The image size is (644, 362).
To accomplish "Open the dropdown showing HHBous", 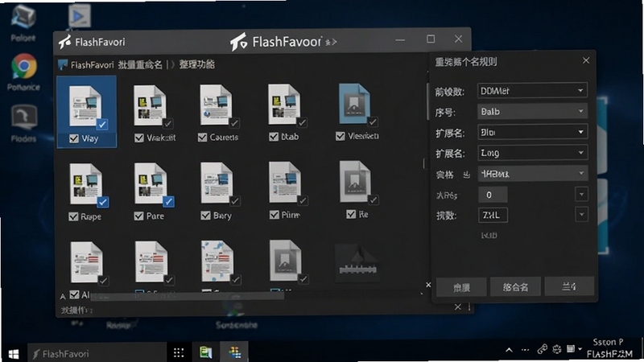I will (x=532, y=174).
